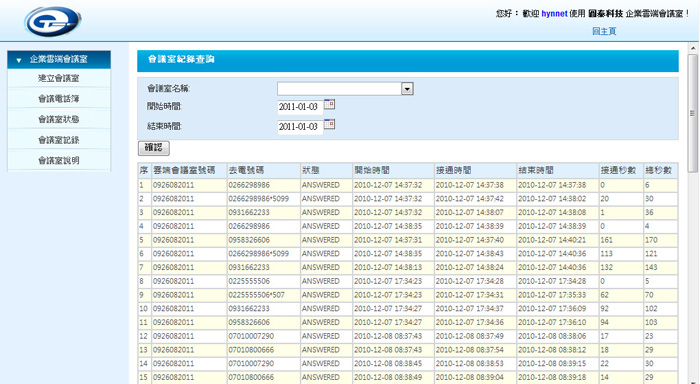Click into the 結束時間 date field
This screenshot has width=700, height=384.
pos(300,127)
